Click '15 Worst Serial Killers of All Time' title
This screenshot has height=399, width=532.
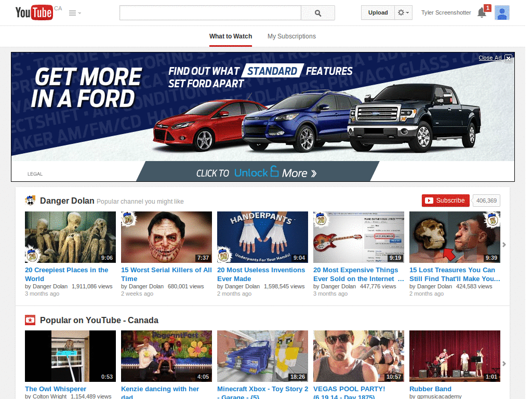[166, 274]
